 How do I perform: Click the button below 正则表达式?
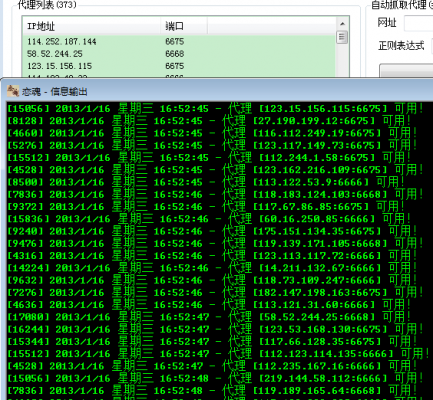pyautogui.click(x=406, y=71)
